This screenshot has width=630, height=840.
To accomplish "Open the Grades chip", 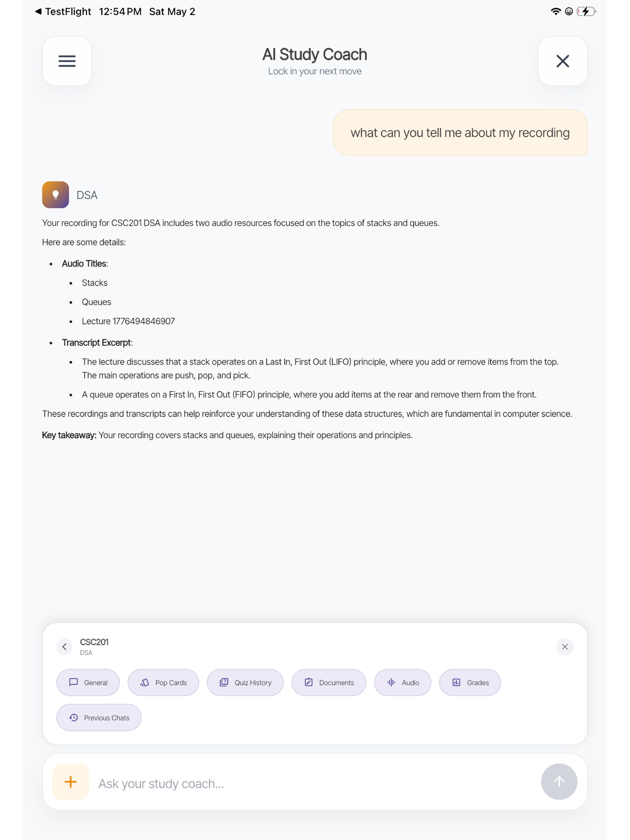I will [470, 682].
